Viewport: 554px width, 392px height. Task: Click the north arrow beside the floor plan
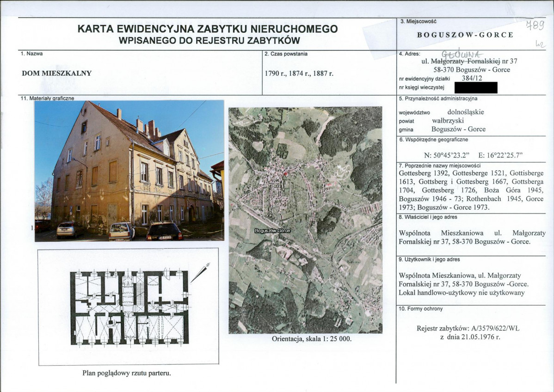click(x=200, y=273)
